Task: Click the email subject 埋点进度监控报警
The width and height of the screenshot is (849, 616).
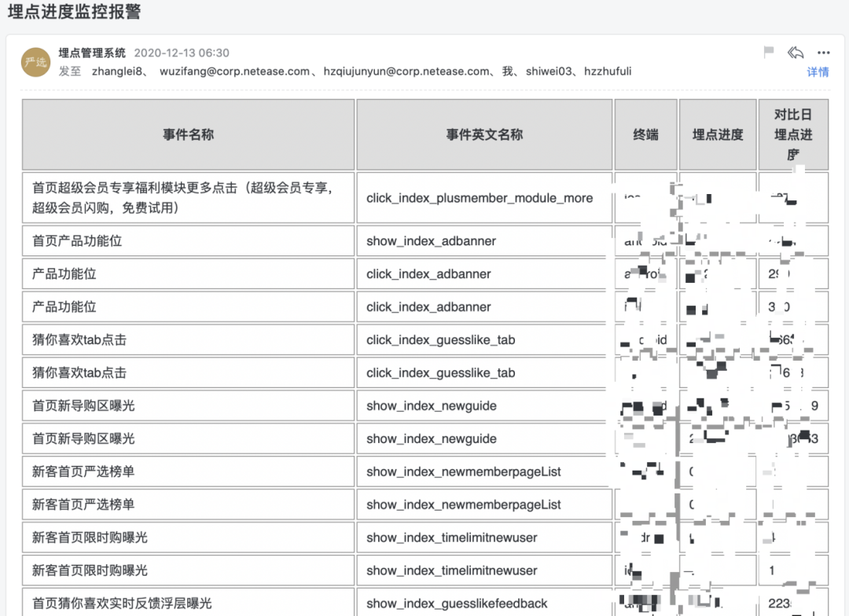Action: [x=74, y=11]
